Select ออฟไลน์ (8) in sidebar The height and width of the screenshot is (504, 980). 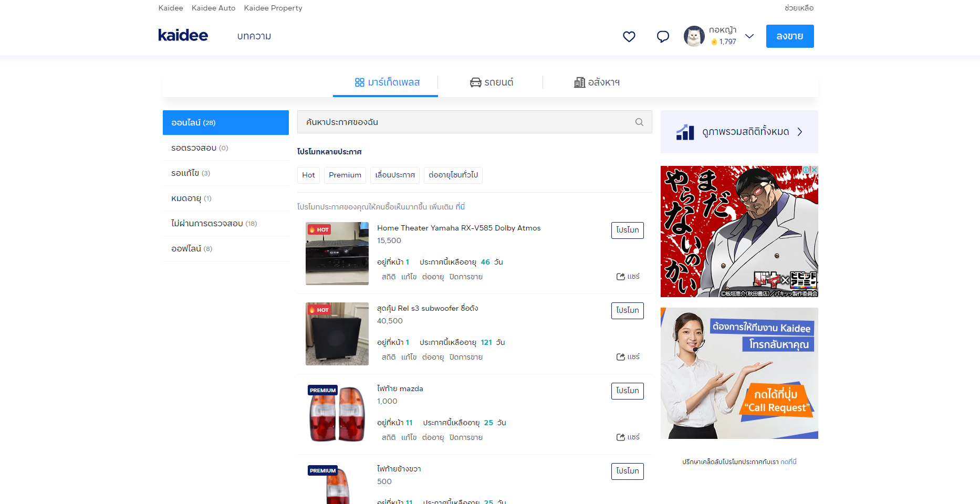pos(226,249)
